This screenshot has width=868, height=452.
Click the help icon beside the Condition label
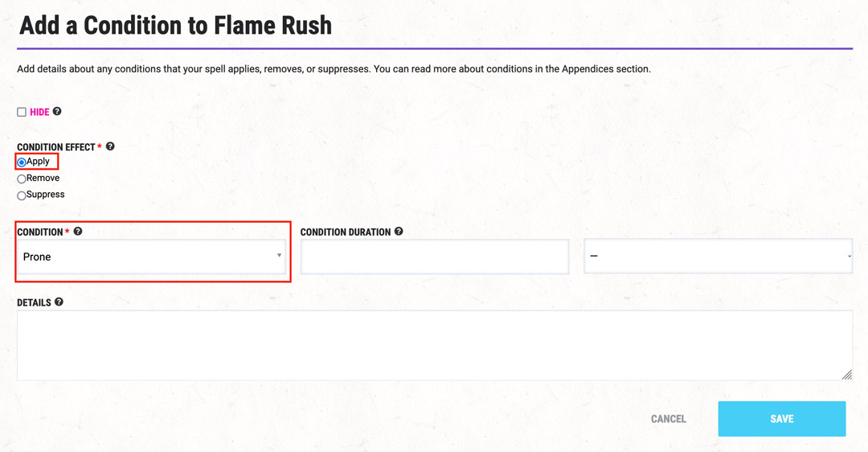click(x=78, y=231)
